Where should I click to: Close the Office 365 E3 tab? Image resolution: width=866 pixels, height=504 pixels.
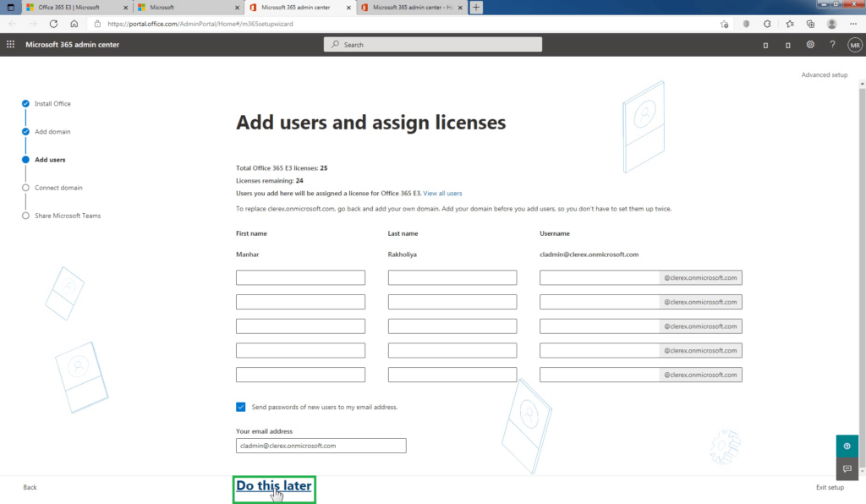125,8
